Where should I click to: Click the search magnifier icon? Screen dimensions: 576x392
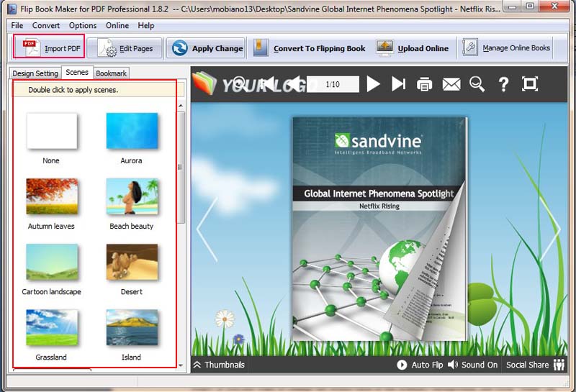(x=477, y=84)
